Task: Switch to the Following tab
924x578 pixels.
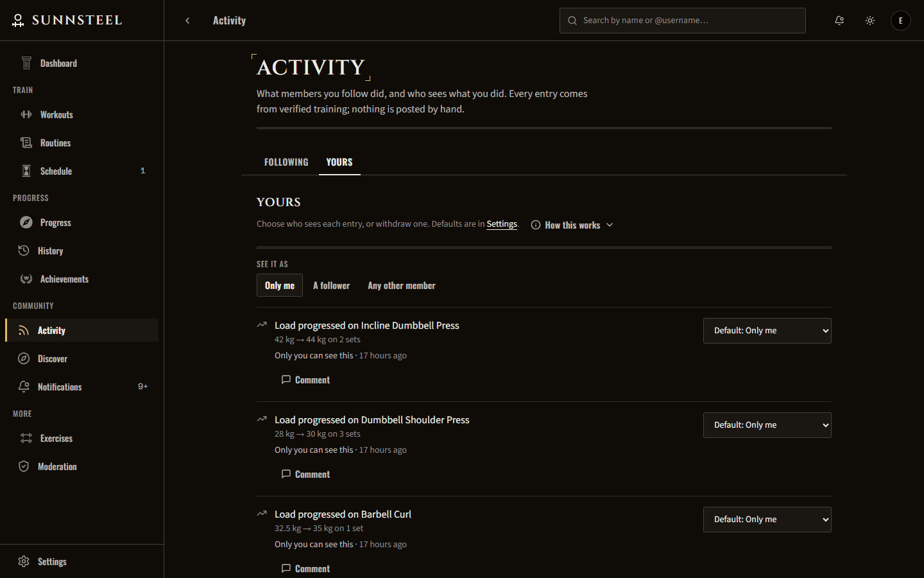Action: coord(286,162)
